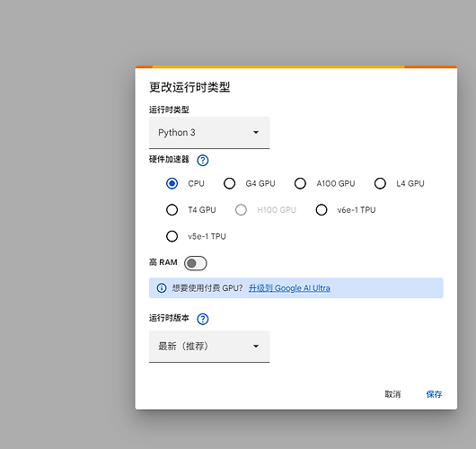This screenshot has height=449, width=476.
Task: Choose the A100 GPU option
Action: pyautogui.click(x=300, y=183)
